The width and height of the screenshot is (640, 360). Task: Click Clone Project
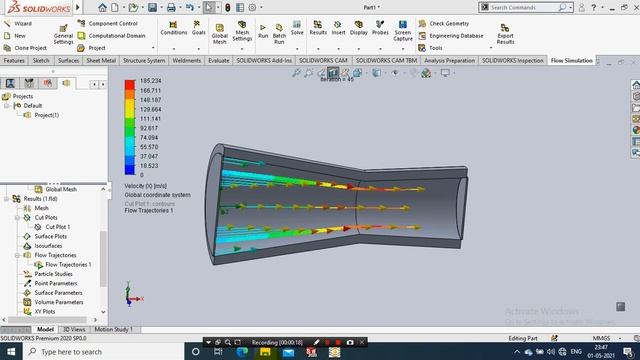click(25, 48)
